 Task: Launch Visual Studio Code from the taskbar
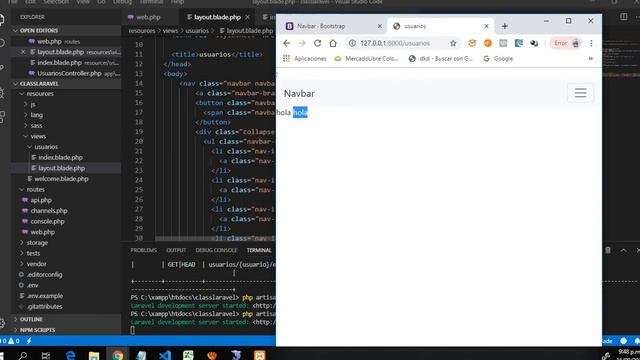click(165, 355)
